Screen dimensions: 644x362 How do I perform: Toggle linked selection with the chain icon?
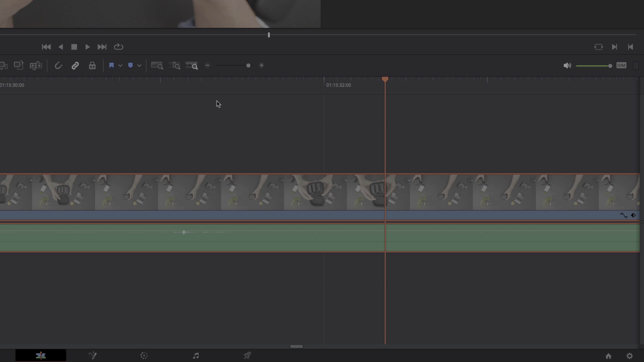coord(75,66)
